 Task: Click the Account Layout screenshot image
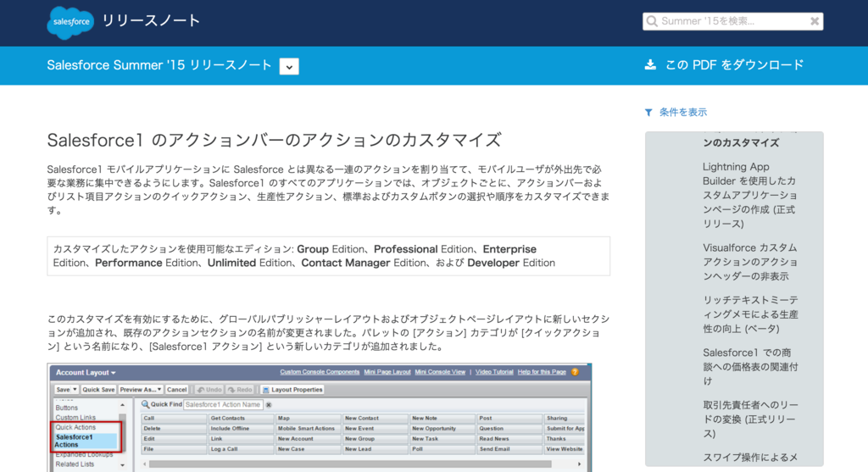pyautogui.click(x=320, y=418)
